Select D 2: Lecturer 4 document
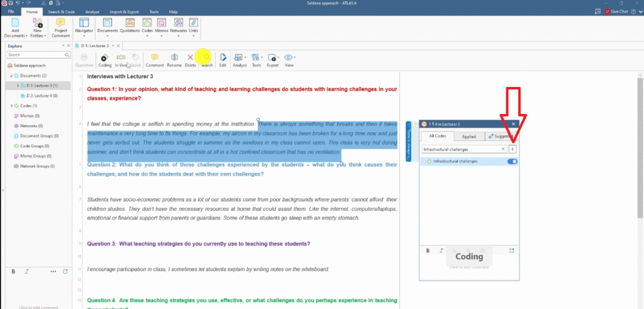The width and height of the screenshot is (644, 309). click(42, 95)
